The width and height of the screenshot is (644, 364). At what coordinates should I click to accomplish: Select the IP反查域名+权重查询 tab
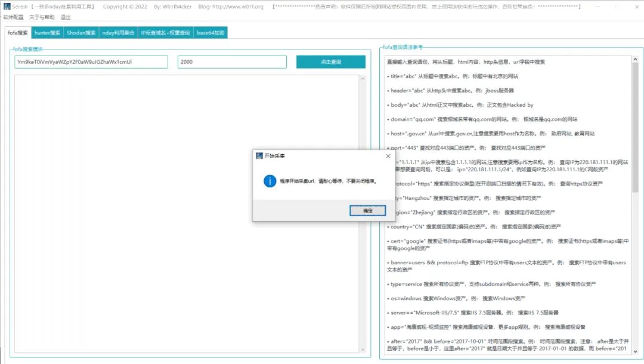click(166, 33)
